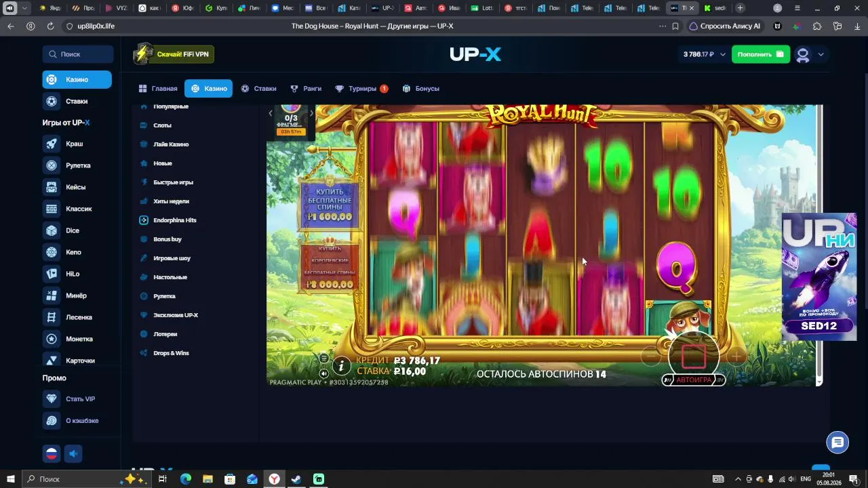Image resolution: width=868 pixels, height=488 pixels.
Task: Mute slot game sound
Action: click(x=323, y=373)
